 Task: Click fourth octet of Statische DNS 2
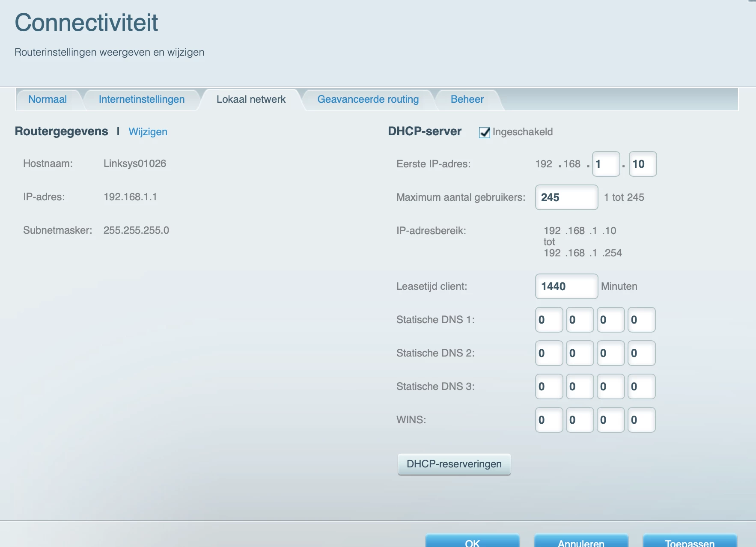coord(641,353)
